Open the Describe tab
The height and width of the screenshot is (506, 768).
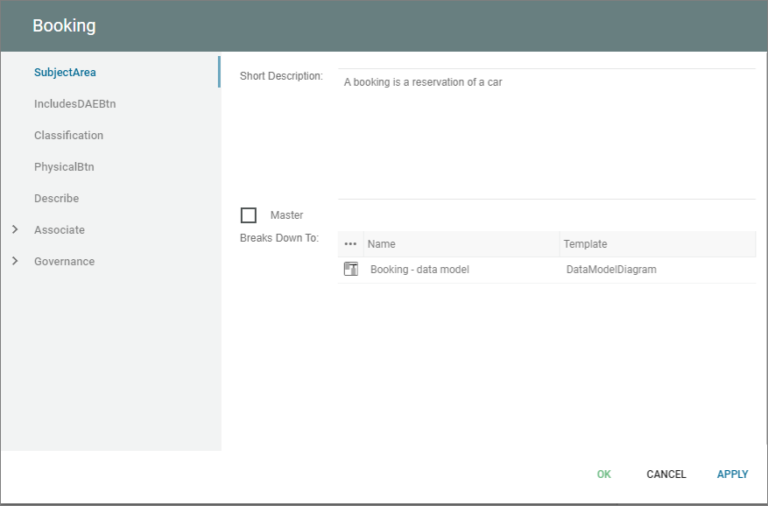coord(56,198)
